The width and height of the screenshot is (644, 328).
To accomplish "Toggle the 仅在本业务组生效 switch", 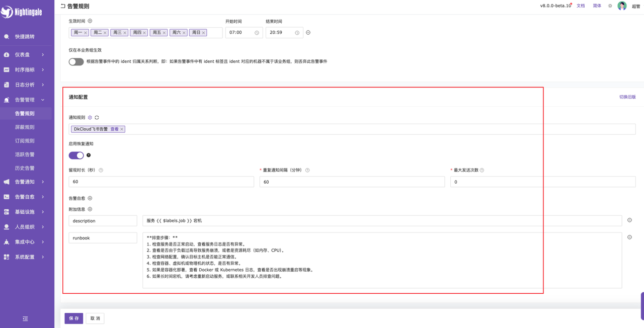I will [x=76, y=61].
